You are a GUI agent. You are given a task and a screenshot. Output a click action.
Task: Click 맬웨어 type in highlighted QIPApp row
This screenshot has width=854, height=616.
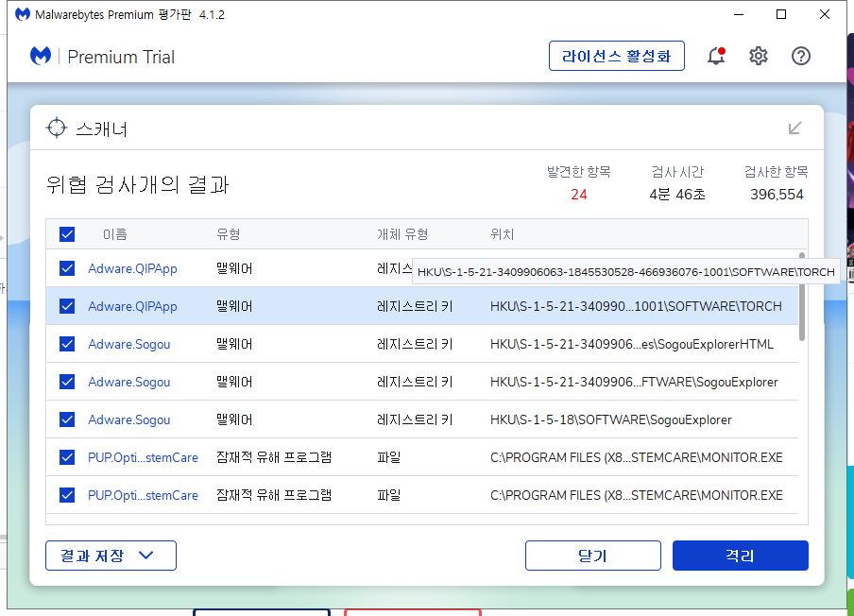pyautogui.click(x=234, y=306)
